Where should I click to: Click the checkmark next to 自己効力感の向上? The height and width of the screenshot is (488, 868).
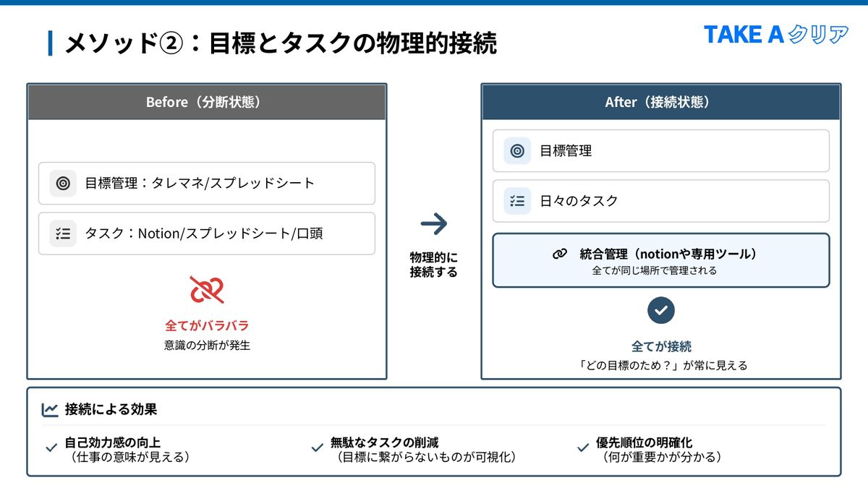(51, 448)
